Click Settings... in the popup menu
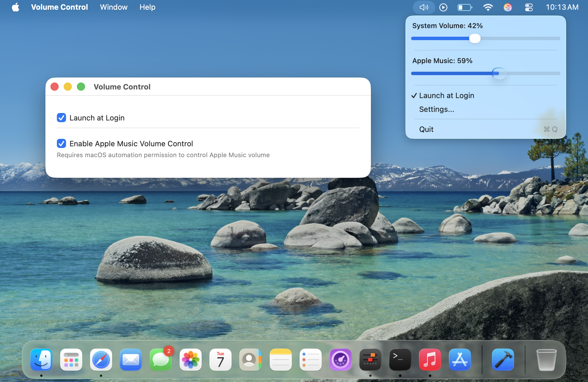This screenshot has width=588, height=382. [x=436, y=109]
